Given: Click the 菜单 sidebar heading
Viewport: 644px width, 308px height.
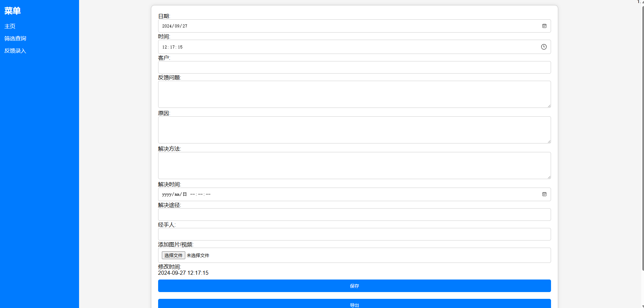Looking at the screenshot, I should 13,11.
